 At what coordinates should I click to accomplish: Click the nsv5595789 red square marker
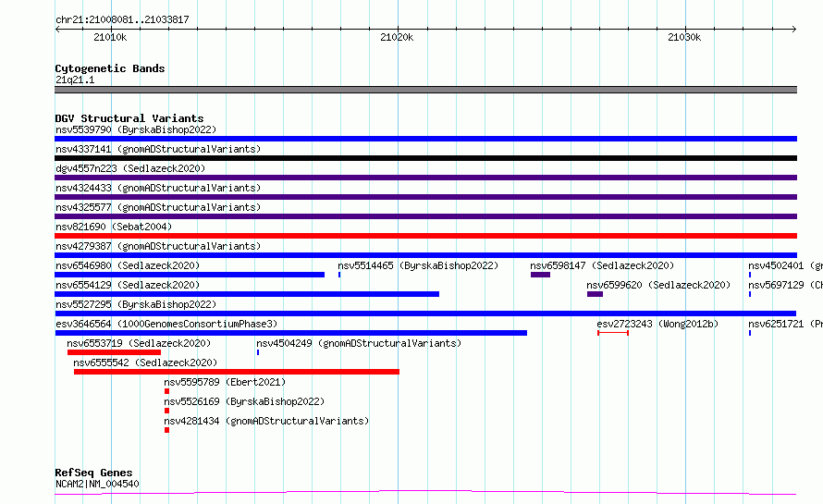point(166,391)
